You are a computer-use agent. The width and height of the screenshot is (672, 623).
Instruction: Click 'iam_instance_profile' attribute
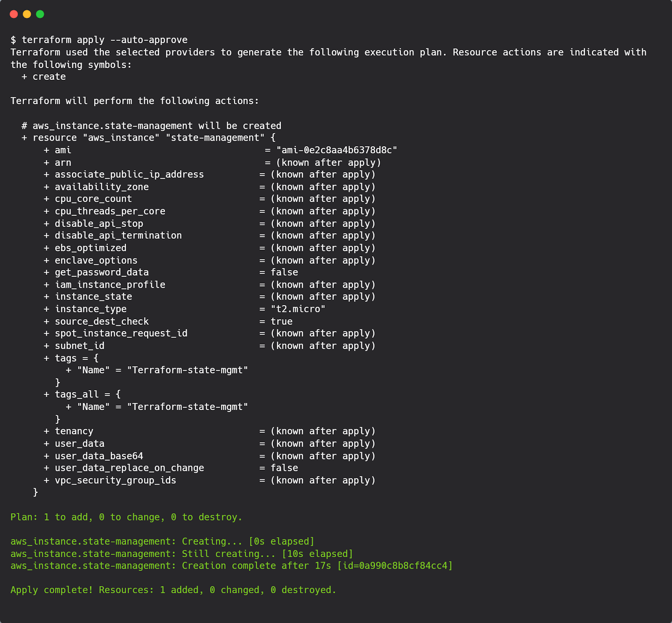click(x=110, y=285)
